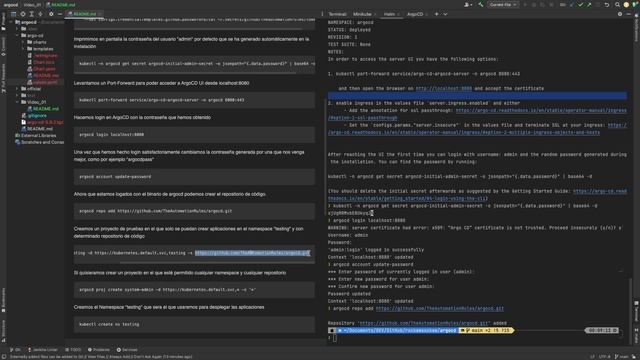The width and height of the screenshot is (640, 360).
Task: Click the kubectl port-forward code block in editor
Action: point(194,100)
